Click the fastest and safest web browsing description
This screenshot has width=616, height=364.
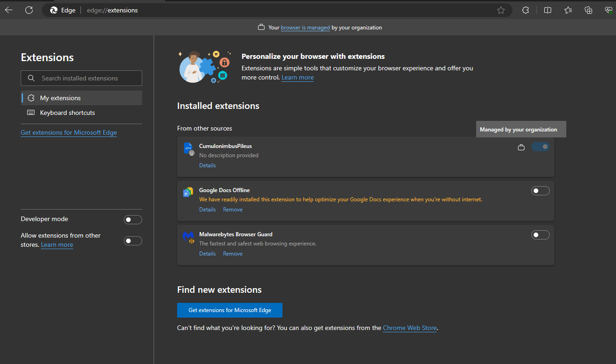258,244
